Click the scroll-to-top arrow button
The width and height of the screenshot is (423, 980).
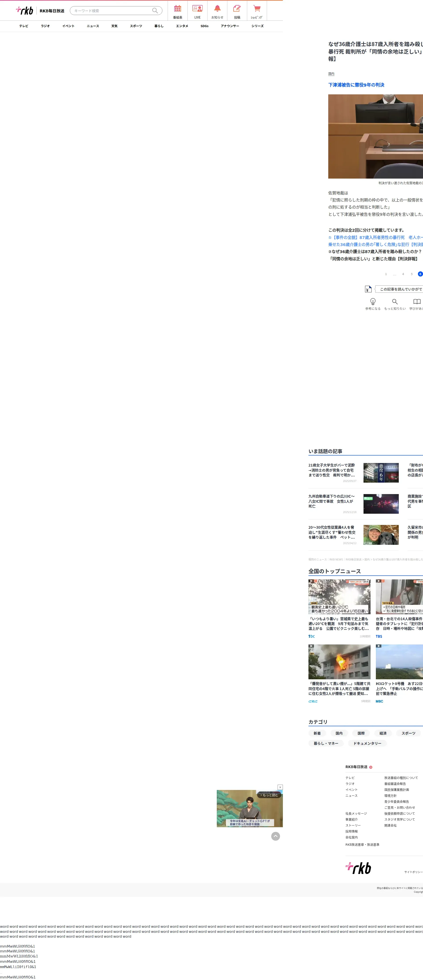(x=276, y=836)
